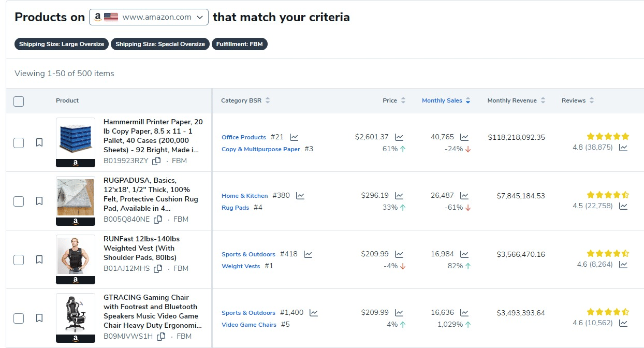Click the Fulfillment: FBM filter tag
This screenshot has width=644, height=348.
(x=240, y=44)
